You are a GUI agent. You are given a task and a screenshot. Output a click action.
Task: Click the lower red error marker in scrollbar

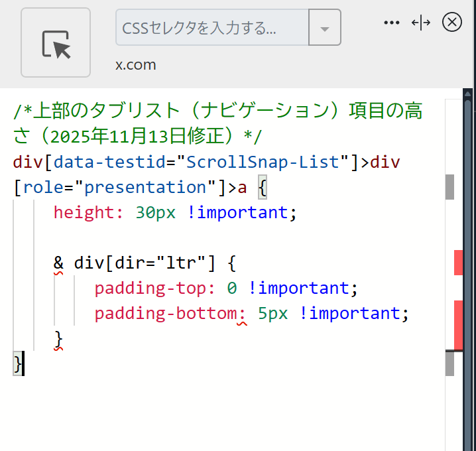click(458, 324)
